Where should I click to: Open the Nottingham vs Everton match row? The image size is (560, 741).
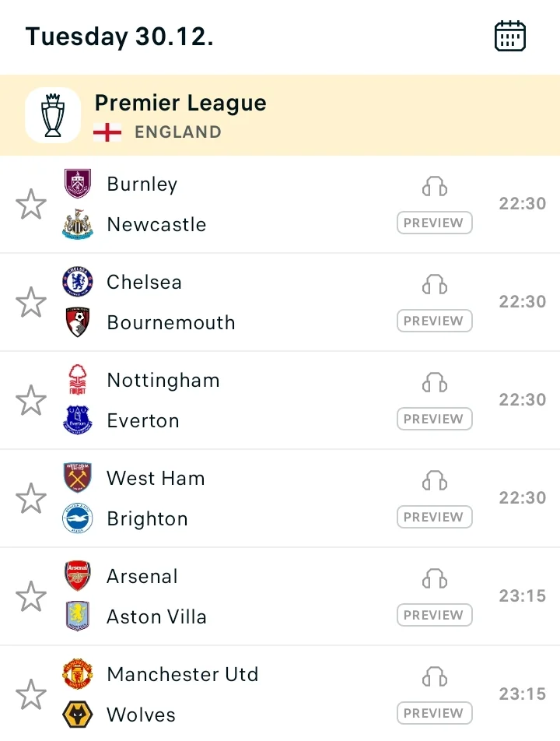click(x=233, y=400)
